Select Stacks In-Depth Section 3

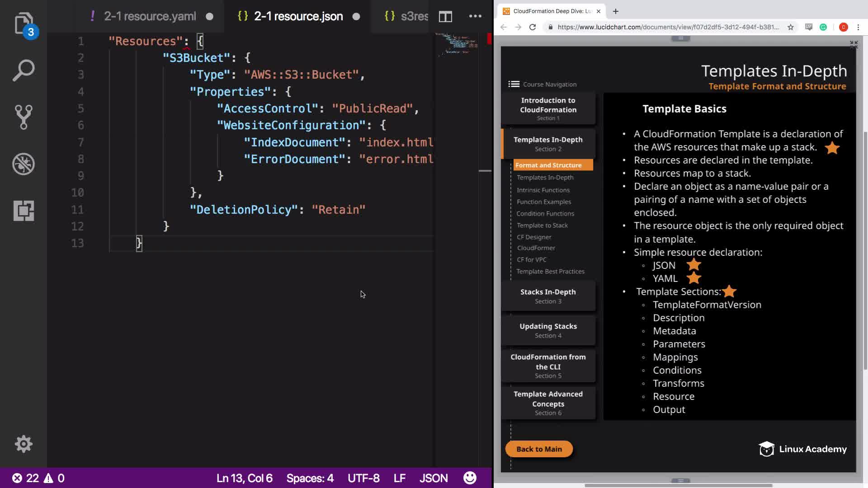coord(548,296)
